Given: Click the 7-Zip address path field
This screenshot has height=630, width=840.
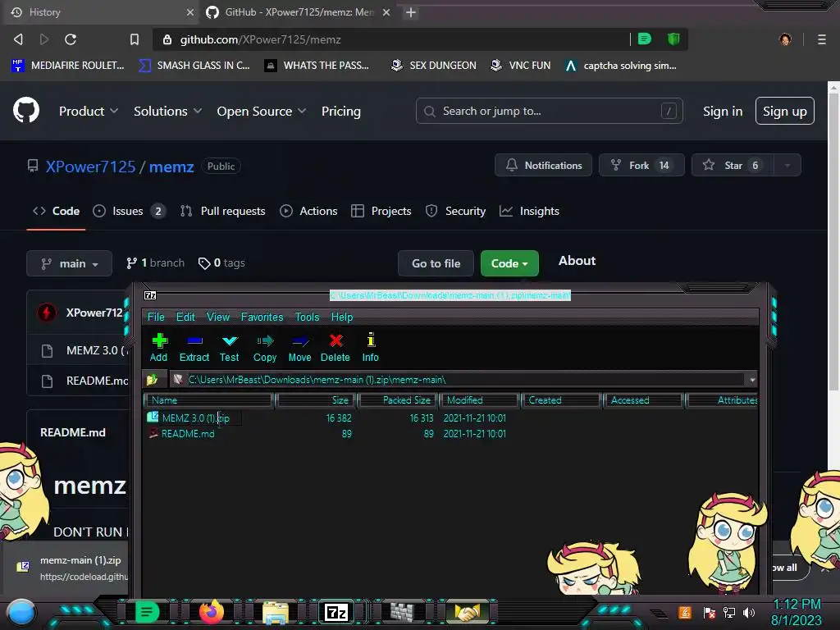Looking at the screenshot, I should (465, 380).
